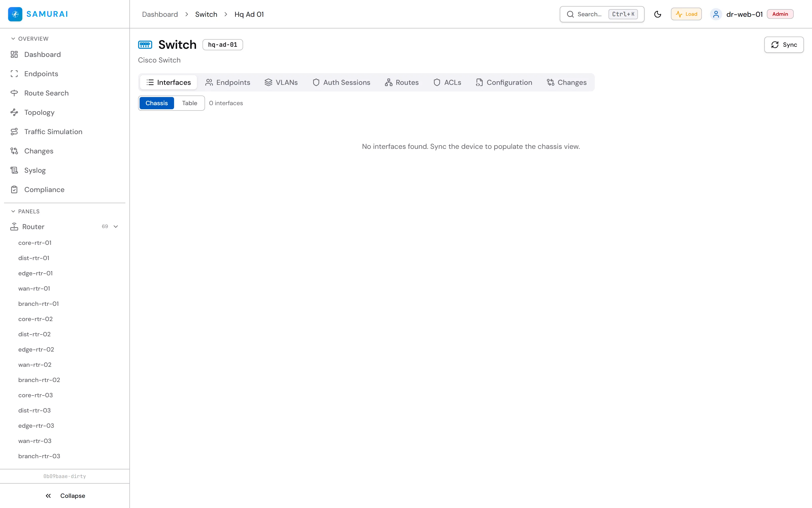Click the Dashboard breadcrumb link
The width and height of the screenshot is (812, 508).
tap(160, 14)
